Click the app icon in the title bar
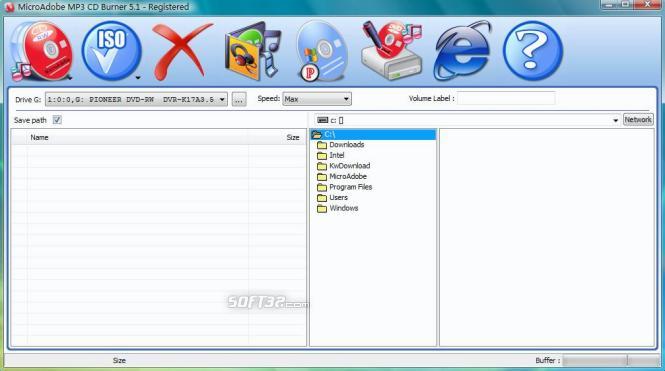The image size is (665, 371). 9,7
